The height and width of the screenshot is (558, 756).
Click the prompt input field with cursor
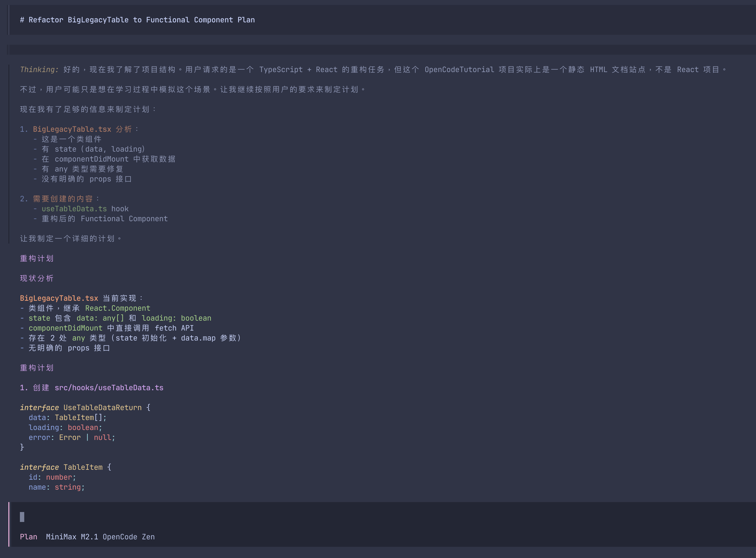383,517
